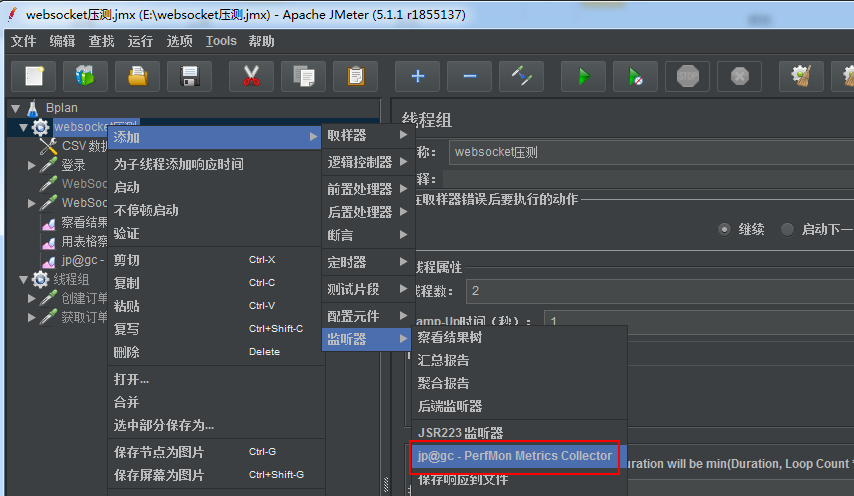Collapse all nodes with minus icon
The height and width of the screenshot is (496, 854).
coord(469,76)
